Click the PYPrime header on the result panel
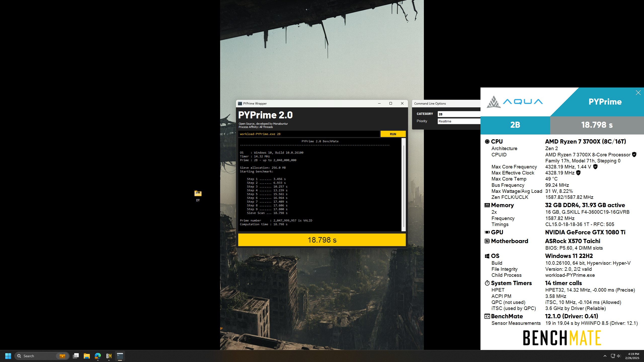Screen dimensions: 644x362 coord(605,102)
